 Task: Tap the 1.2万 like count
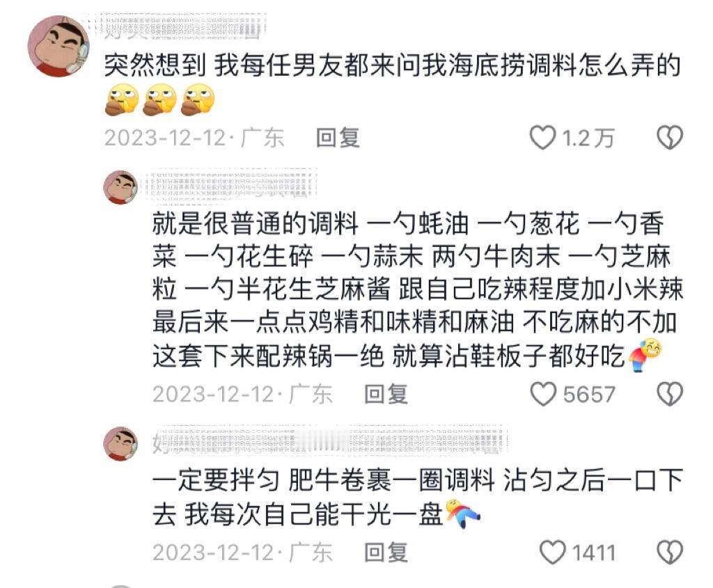(x=588, y=138)
